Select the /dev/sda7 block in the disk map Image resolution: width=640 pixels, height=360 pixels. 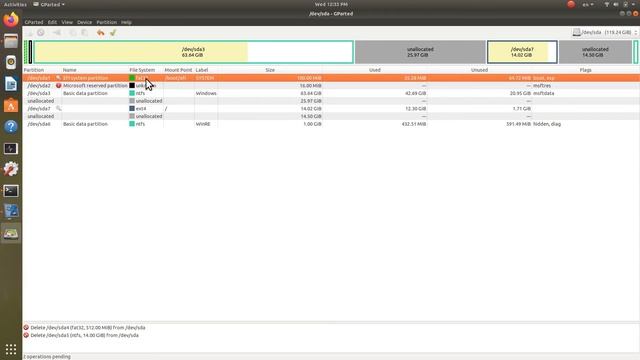pos(522,52)
